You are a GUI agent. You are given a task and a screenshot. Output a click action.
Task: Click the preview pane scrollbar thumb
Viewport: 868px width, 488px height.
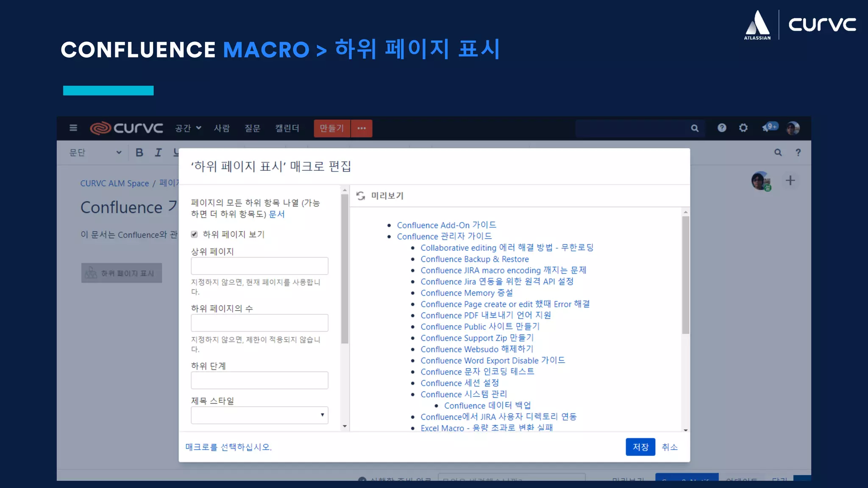685,275
